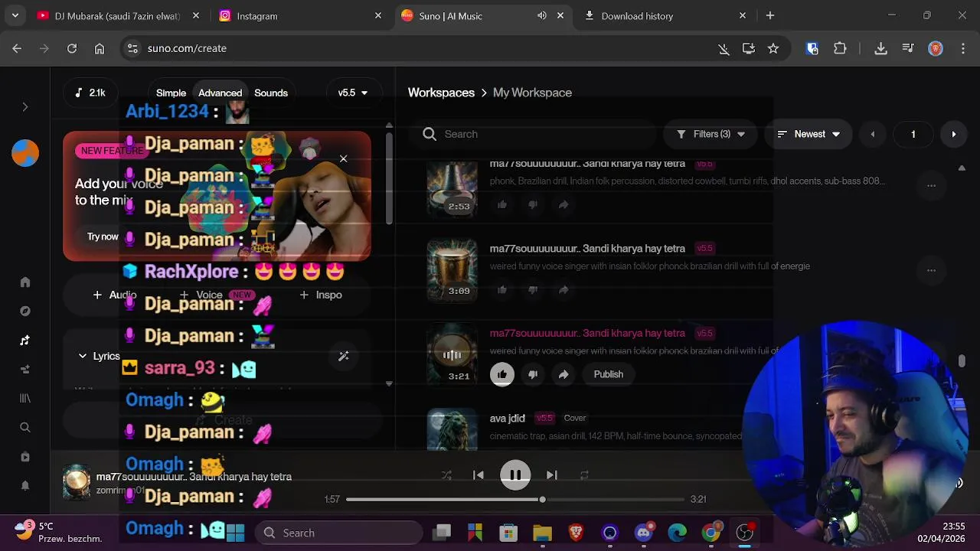Click the workspace Search field
The width and height of the screenshot is (980, 551).
tap(536, 134)
